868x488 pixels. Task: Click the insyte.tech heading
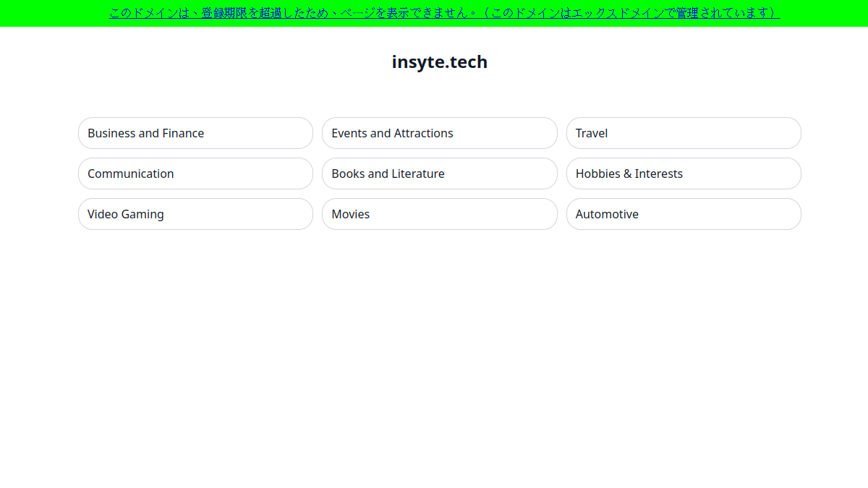440,62
